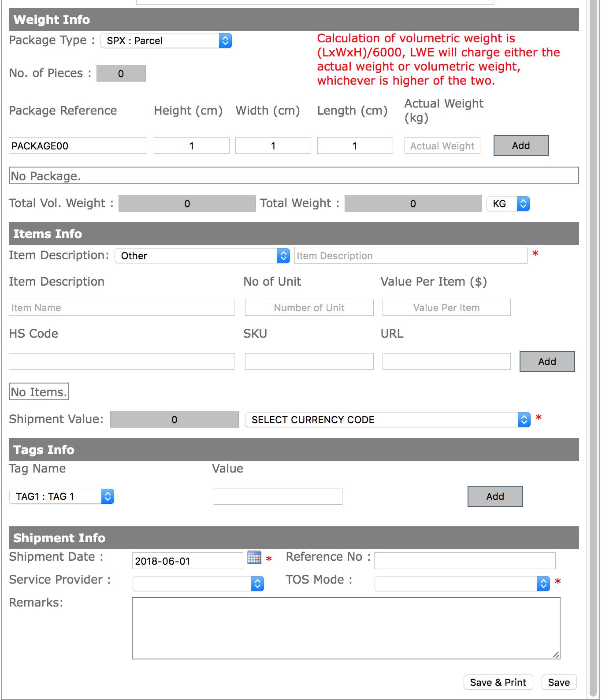The image size is (602, 700).
Task: Click the Items Info section header
Action: 294,234
